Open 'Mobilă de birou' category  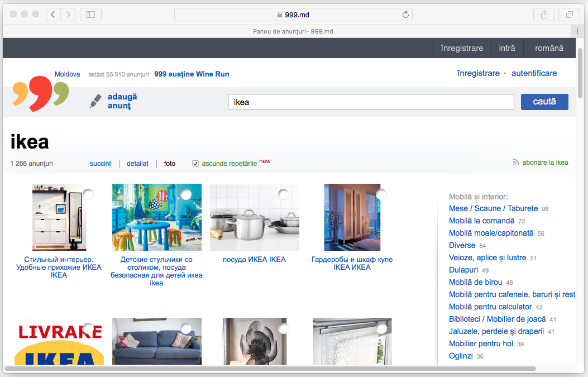point(476,282)
